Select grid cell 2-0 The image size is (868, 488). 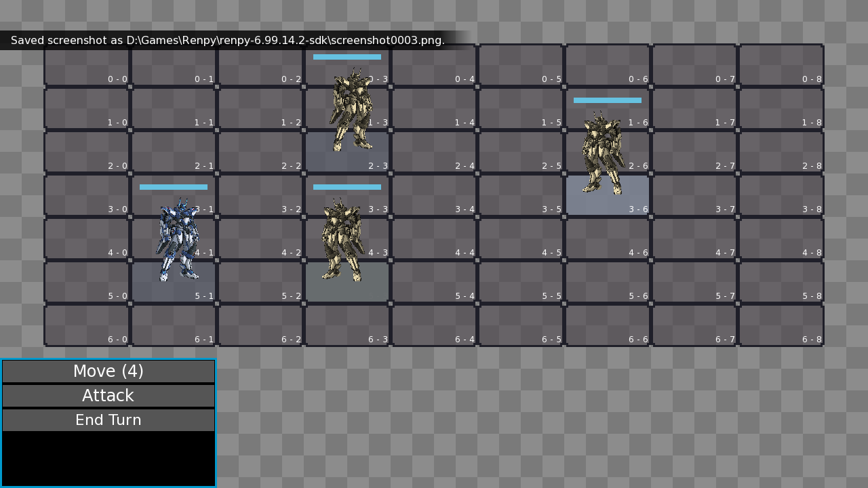point(87,152)
